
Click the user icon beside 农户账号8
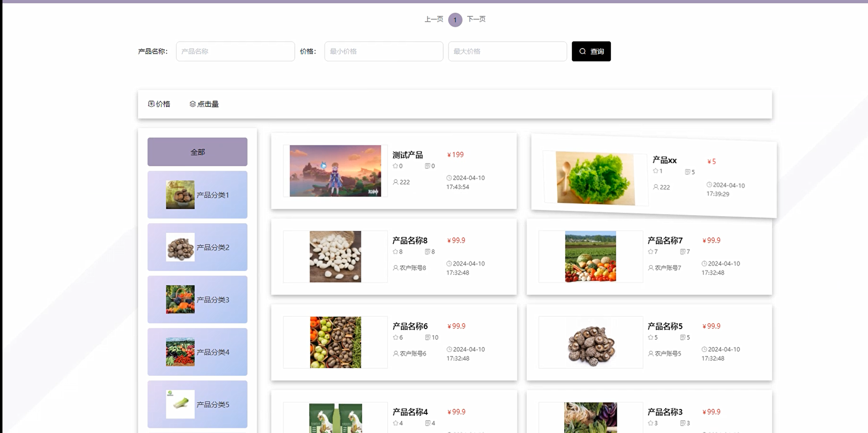coord(395,268)
